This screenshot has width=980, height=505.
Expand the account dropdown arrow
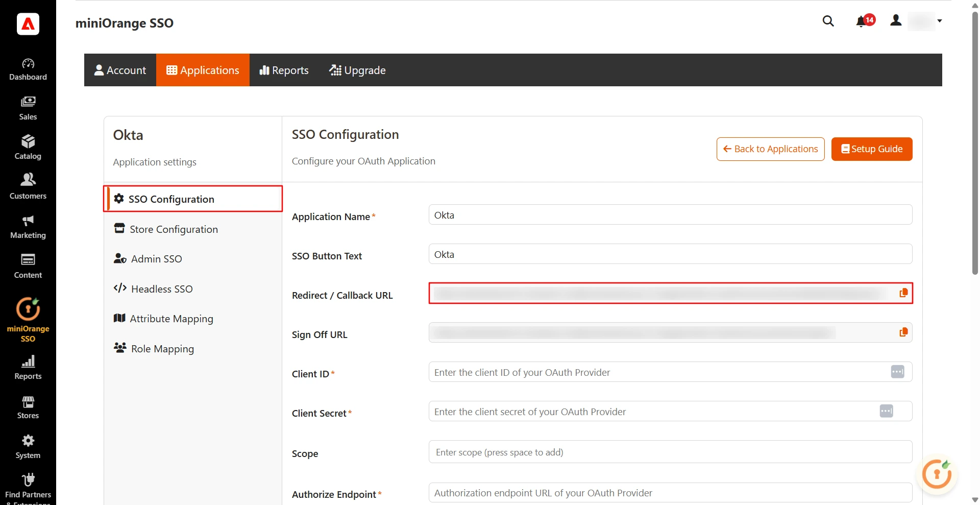click(x=940, y=21)
